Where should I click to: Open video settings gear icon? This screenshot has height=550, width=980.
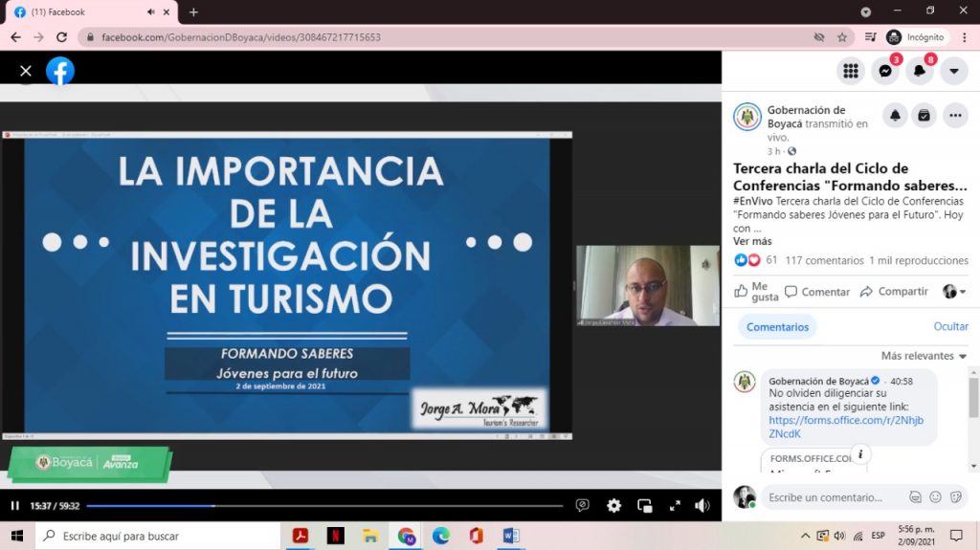[613, 506]
